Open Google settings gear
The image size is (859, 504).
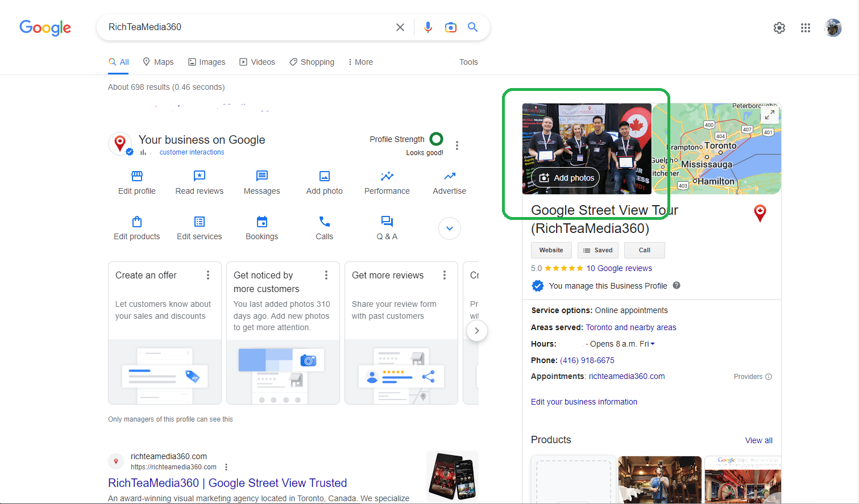click(x=779, y=28)
